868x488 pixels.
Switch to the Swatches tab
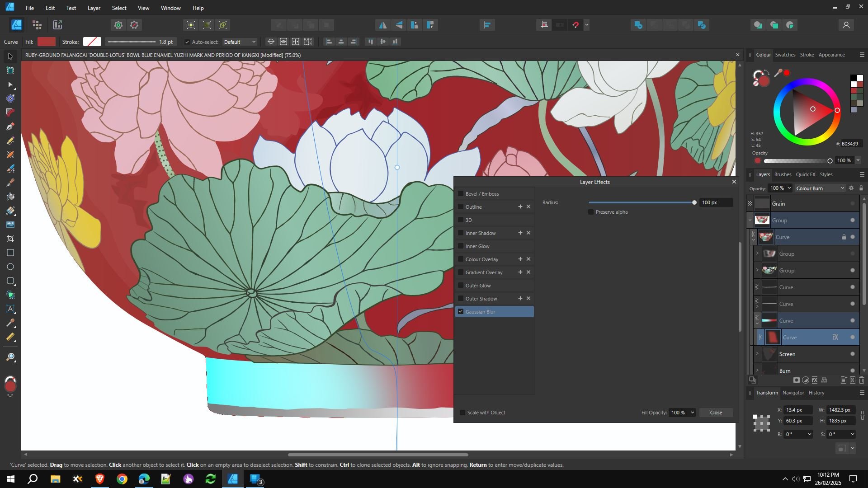tap(785, 55)
